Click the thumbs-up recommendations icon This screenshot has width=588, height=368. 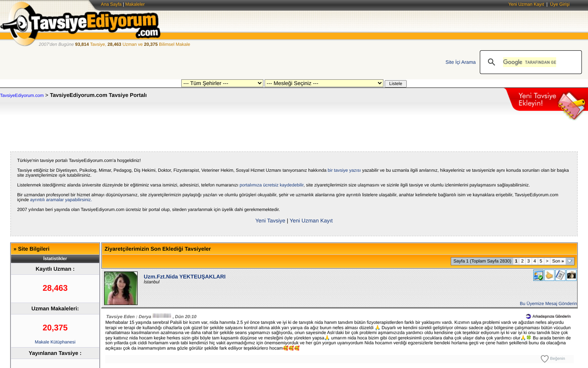click(549, 275)
